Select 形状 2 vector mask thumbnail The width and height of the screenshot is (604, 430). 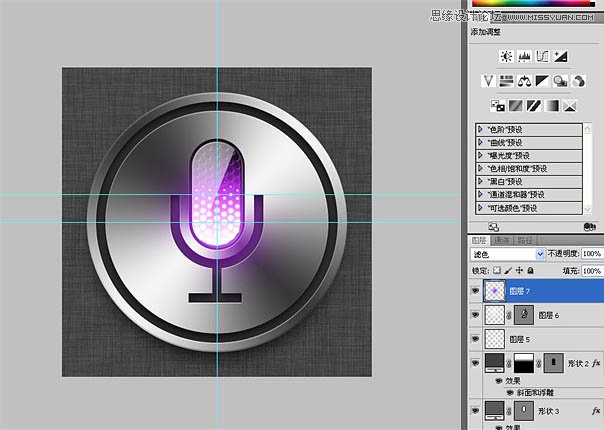pyautogui.click(x=554, y=363)
